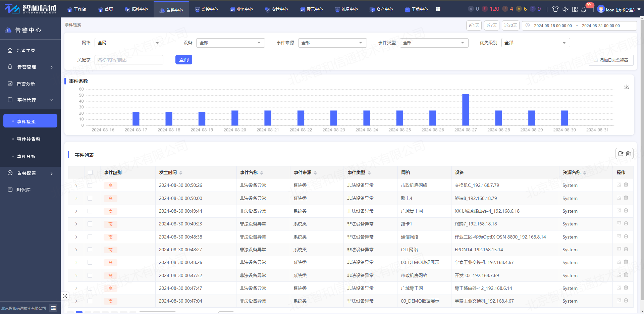This screenshot has height=314, width=644.
Task: Click the tall 2024-08-27 chart bar
Action: [x=466, y=110]
